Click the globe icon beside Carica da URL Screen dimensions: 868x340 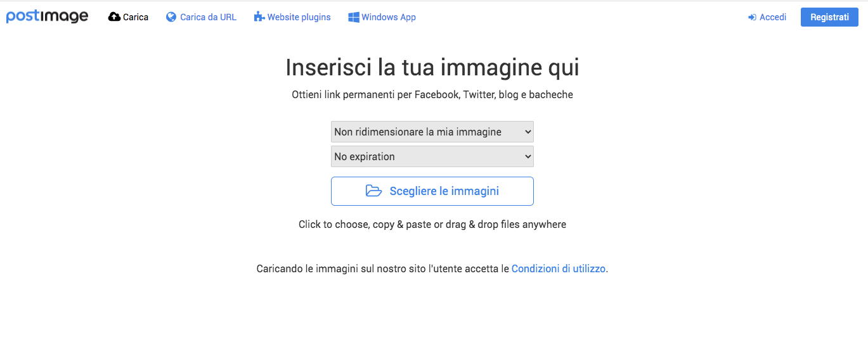pyautogui.click(x=171, y=17)
